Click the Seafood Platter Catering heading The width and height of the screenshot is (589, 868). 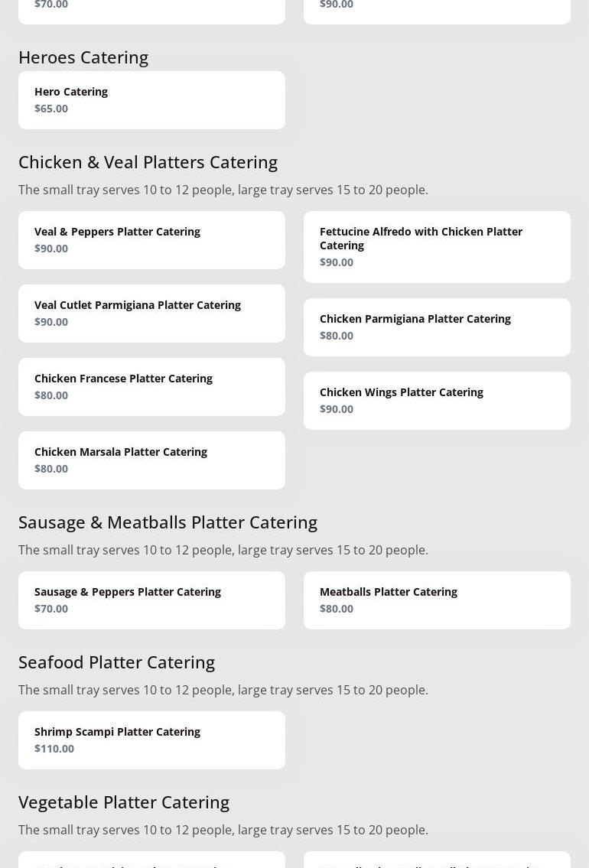coord(116,662)
